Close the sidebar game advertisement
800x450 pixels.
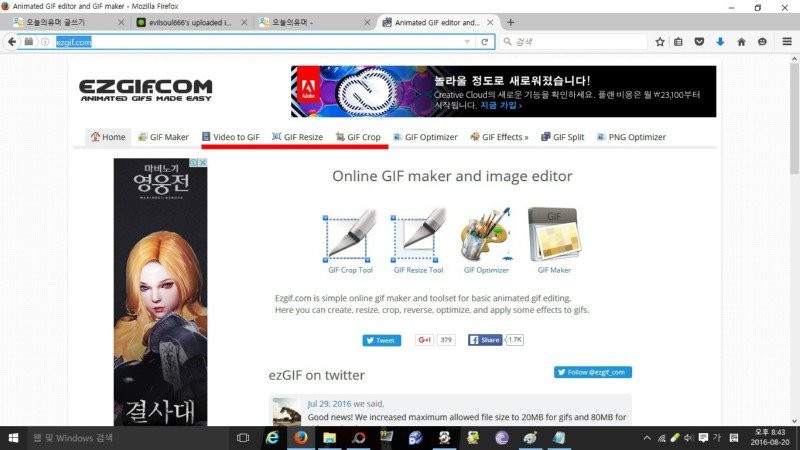(203, 162)
